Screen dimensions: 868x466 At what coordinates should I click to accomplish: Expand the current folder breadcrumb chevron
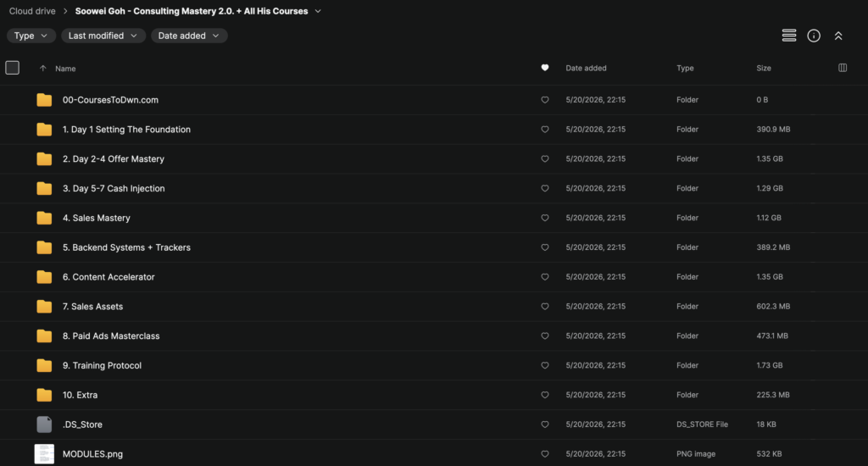[318, 11]
